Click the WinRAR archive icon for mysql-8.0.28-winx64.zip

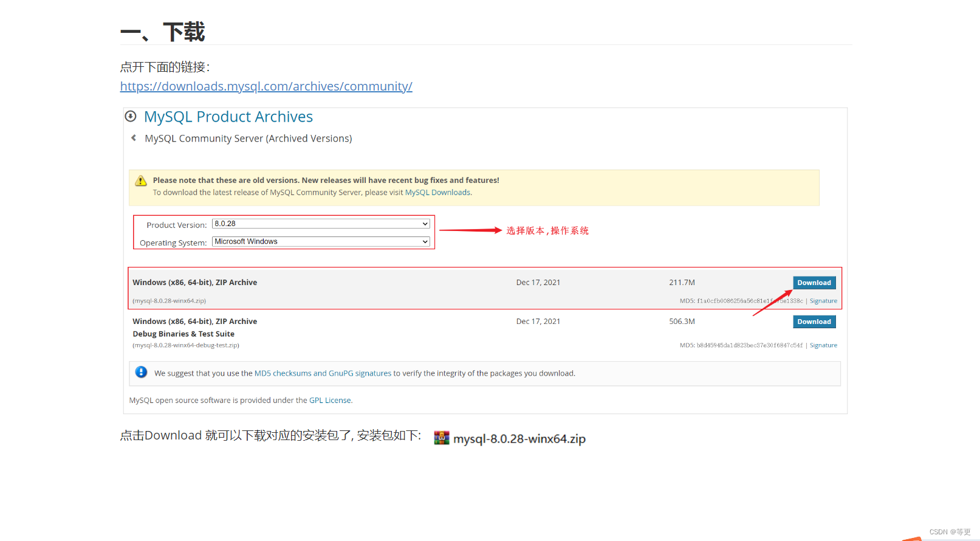coord(442,438)
